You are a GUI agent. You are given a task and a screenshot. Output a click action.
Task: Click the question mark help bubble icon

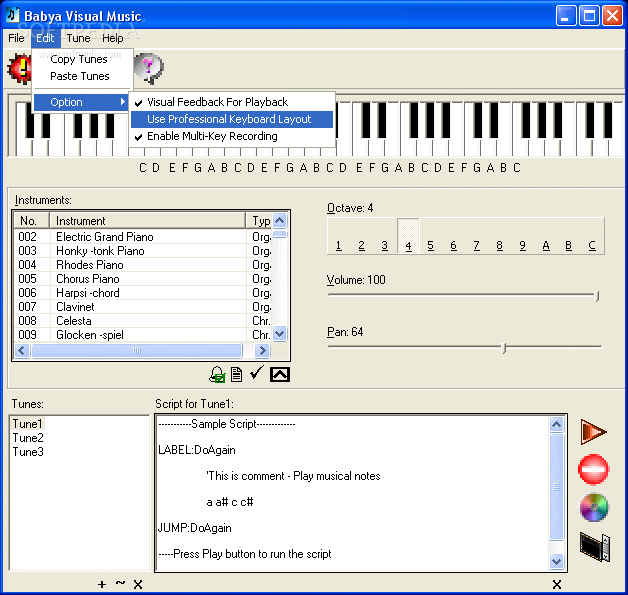(149, 68)
